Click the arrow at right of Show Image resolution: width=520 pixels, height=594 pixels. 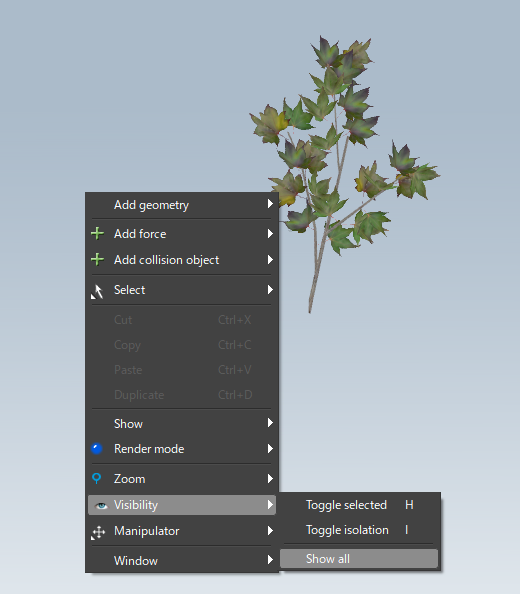point(270,422)
